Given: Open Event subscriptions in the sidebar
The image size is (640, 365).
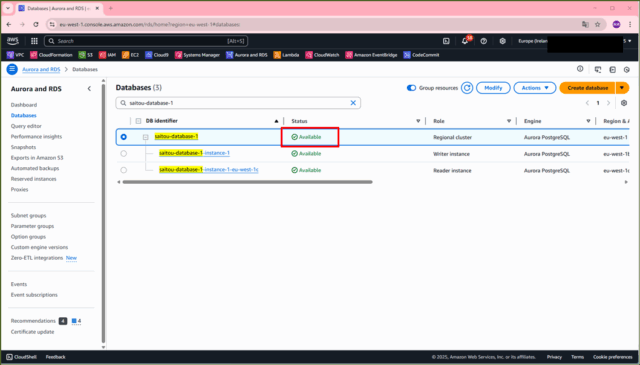Looking at the screenshot, I should click(34, 295).
